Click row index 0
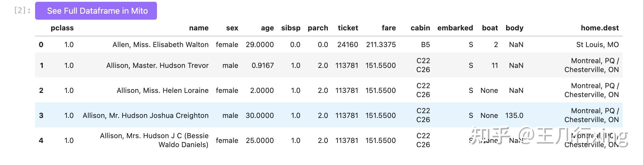The image size is (644, 165). click(x=41, y=45)
